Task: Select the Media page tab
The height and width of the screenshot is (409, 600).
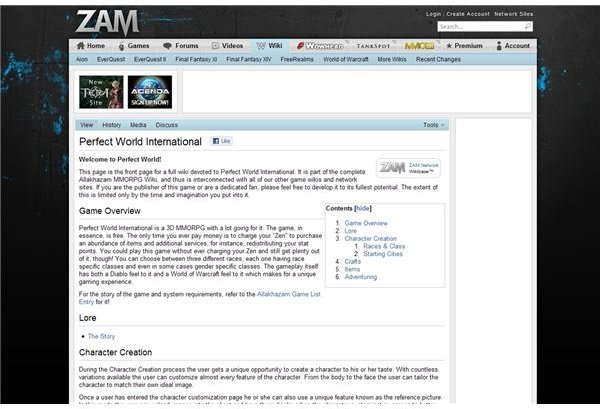Action: (138, 125)
